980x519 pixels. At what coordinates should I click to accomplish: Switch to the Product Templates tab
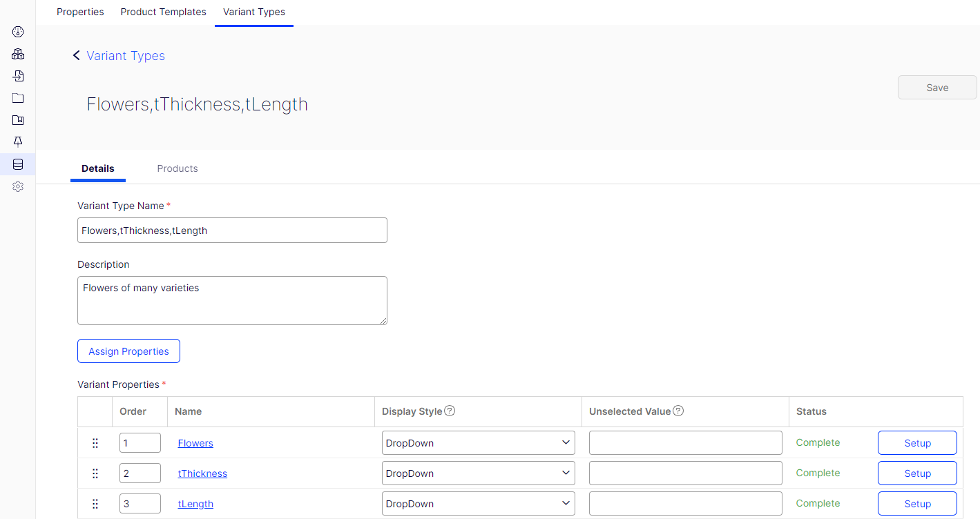click(163, 12)
